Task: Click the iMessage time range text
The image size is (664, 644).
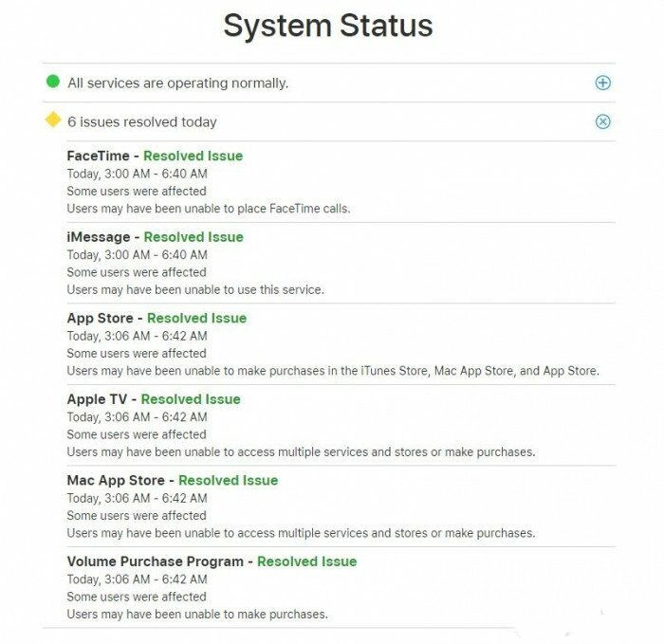Action: coord(137,255)
